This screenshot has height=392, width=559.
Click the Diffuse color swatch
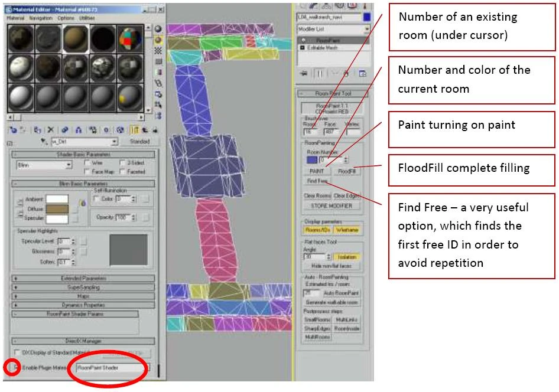[x=57, y=209]
